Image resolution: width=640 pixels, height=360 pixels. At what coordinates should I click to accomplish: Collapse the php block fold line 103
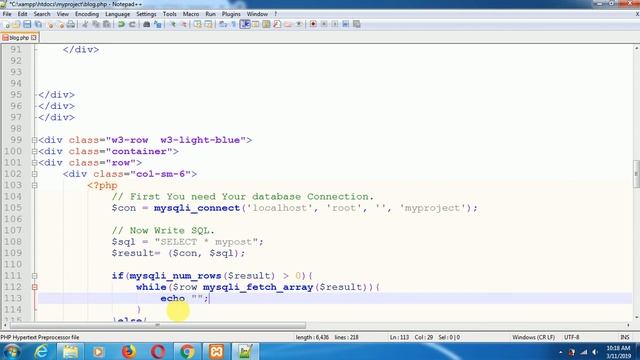(x=35, y=185)
